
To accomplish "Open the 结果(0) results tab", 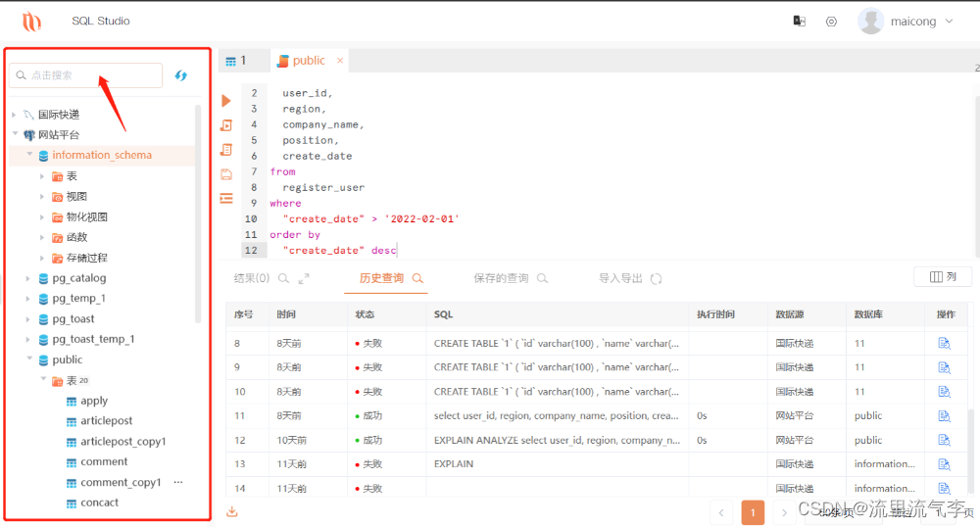I will click(x=251, y=278).
